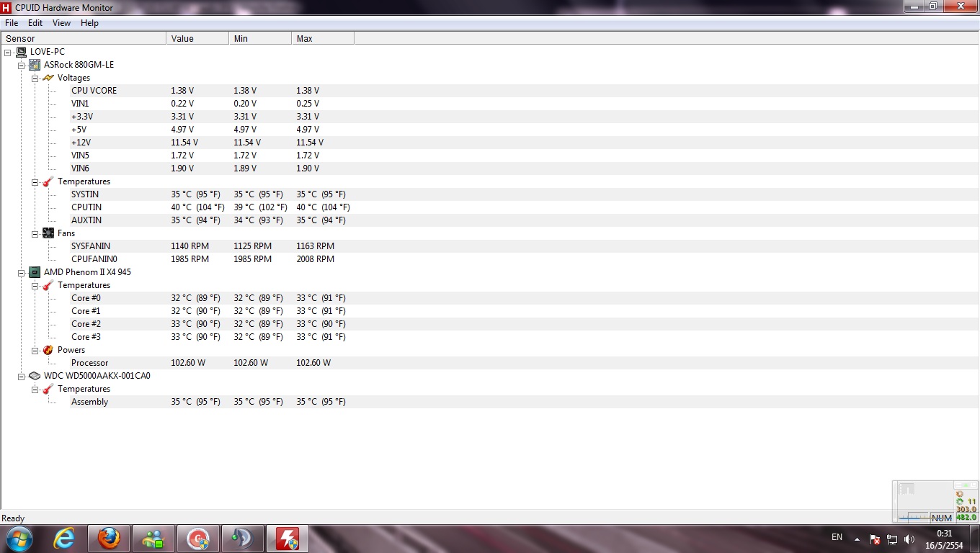Select the SYSTIN temperature row
The width and height of the screenshot is (980, 553).
490,194
